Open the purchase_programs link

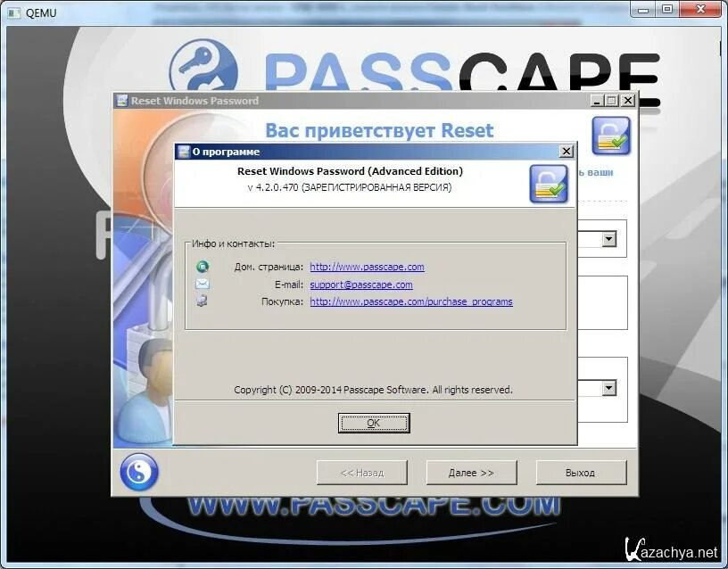[x=411, y=301]
